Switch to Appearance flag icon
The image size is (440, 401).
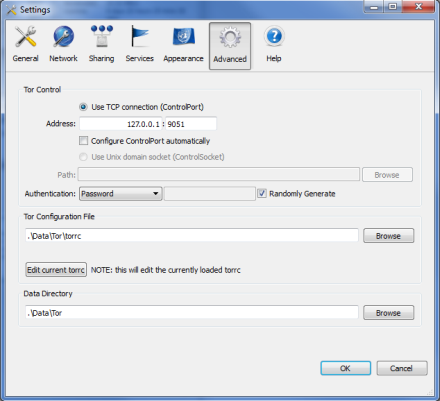pos(183,36)
